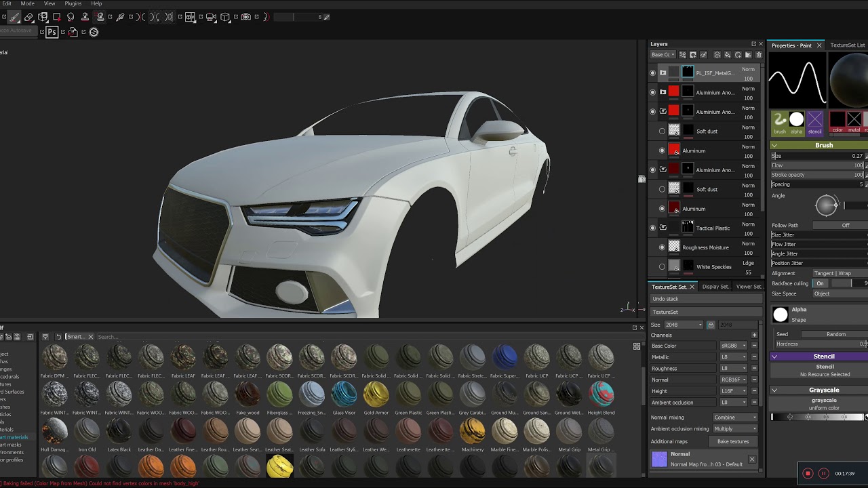Select the Gold Armor smart material
The image size is (868, 488).
tap(376, 397)
